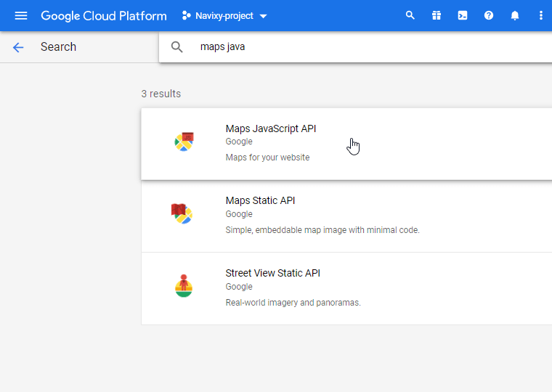Screen dimensions: 552x392
Task: Click the Maps Static API logo icon
Action: point(182,213)
